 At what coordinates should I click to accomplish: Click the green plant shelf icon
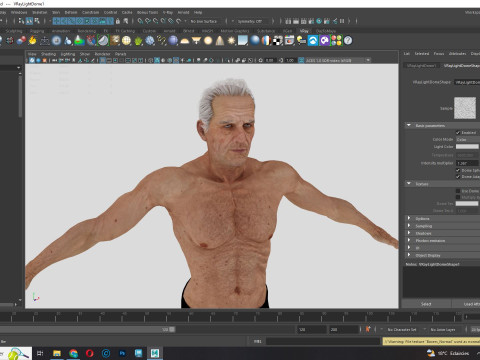(138, 41)
